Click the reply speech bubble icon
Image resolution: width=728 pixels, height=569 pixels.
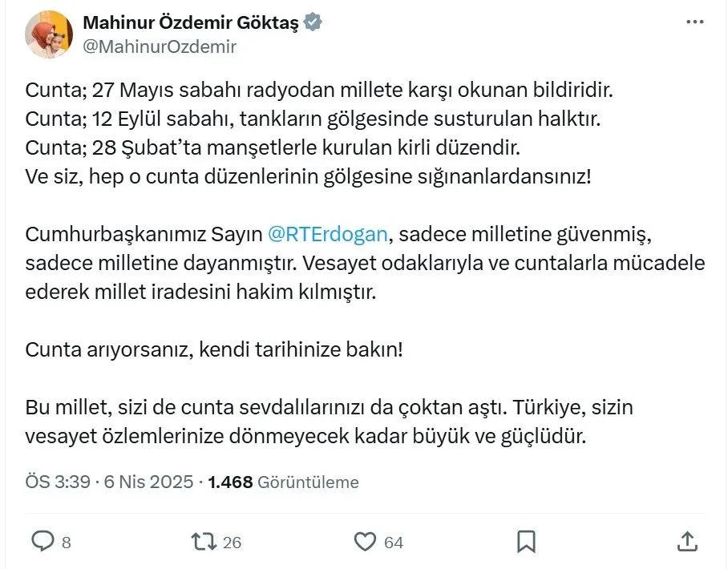[42, 542]
